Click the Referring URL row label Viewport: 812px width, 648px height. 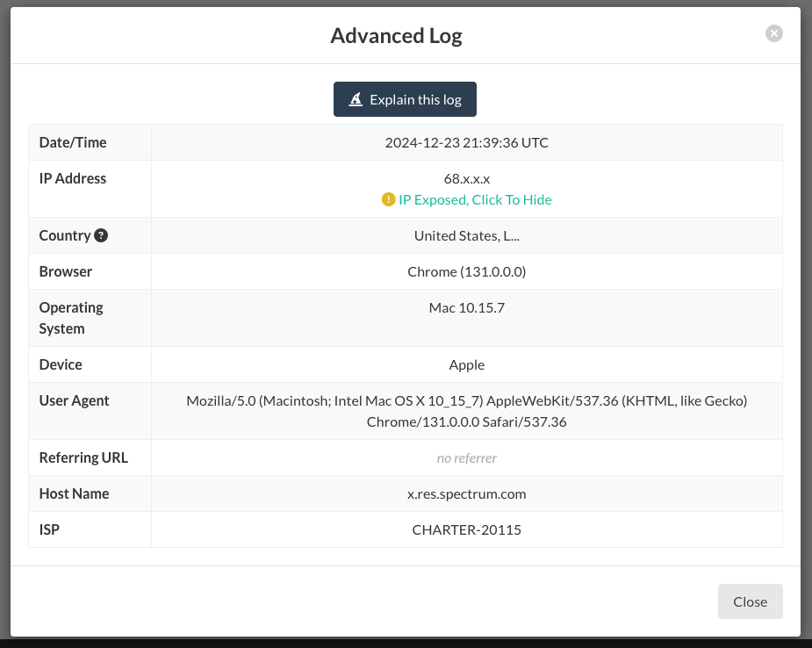pyautogui.click(x=83, y=457)
